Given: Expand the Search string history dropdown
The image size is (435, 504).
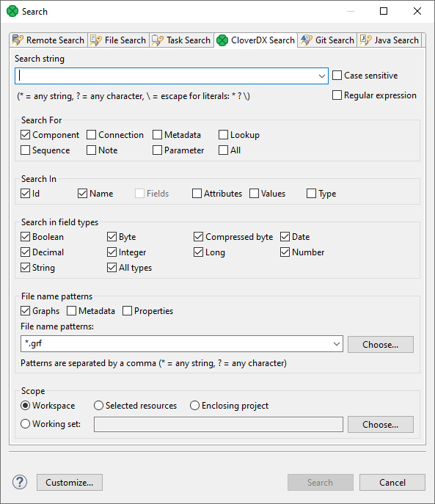Looking at the screenshot, I should click(321, 76).
